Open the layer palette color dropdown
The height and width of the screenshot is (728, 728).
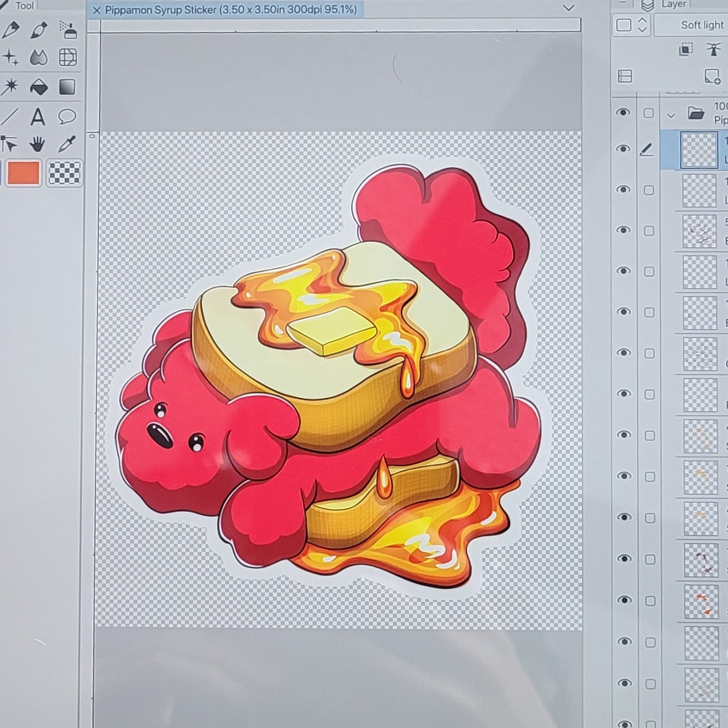pos(632,25)
